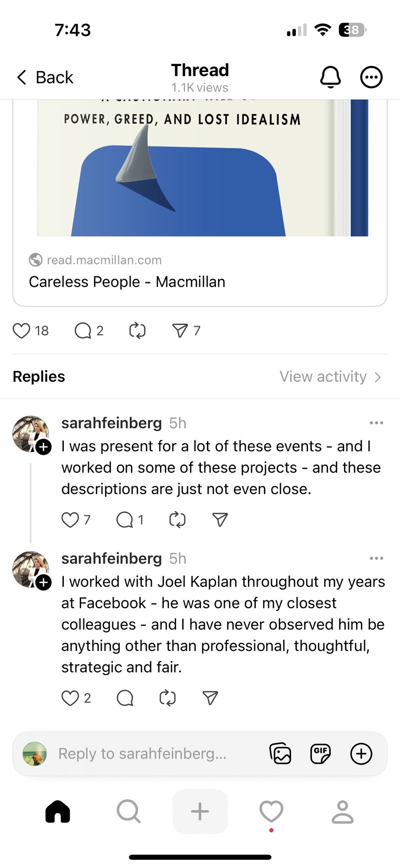The image size is (400, 868).
Task: Open more options for first reply
Action: click(x=376, y=423)
